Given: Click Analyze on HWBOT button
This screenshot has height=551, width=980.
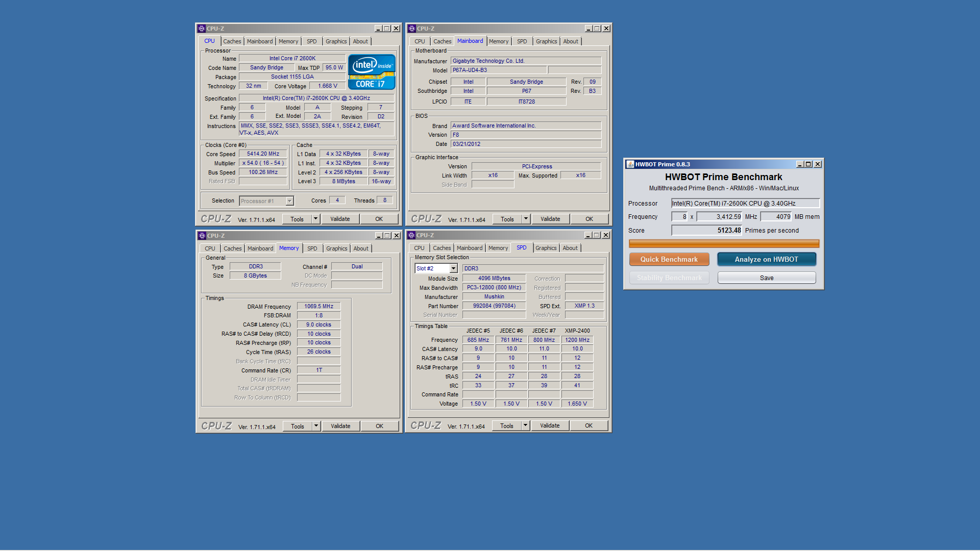Looking at the screenshot, I should [766, 259].
